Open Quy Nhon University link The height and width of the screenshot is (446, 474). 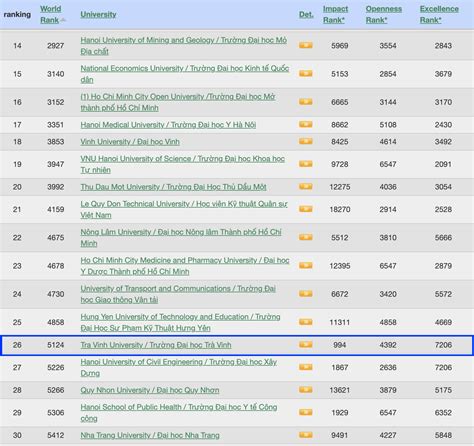tap(150, 390)
